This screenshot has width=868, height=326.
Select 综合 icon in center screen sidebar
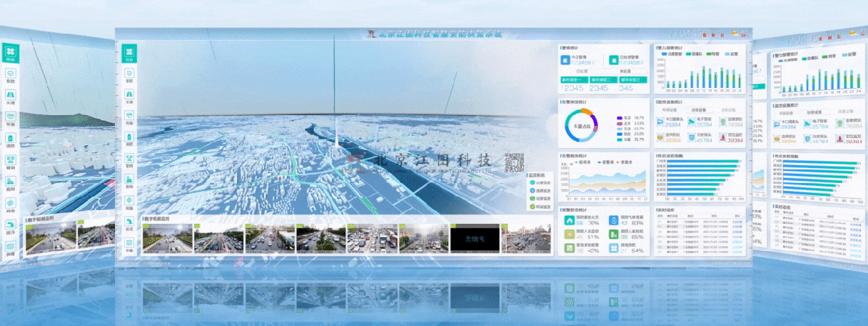pyautogui.click(x=129, y=54)
